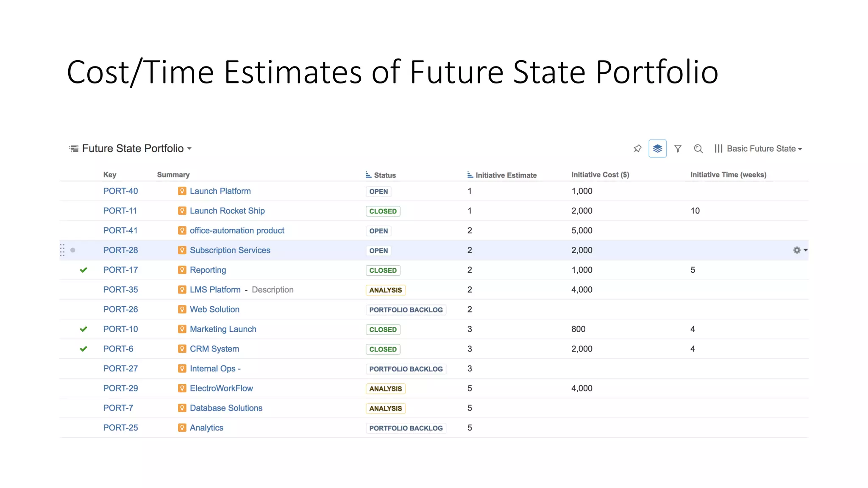Open issue key PORT-11
The height and width of the screenshot is (488, 868).
click(x=120, y=211)
